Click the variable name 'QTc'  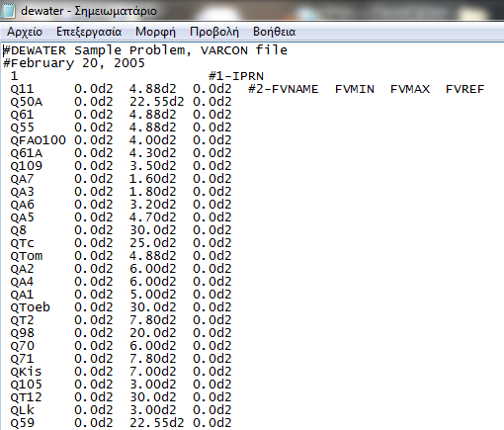22,243
